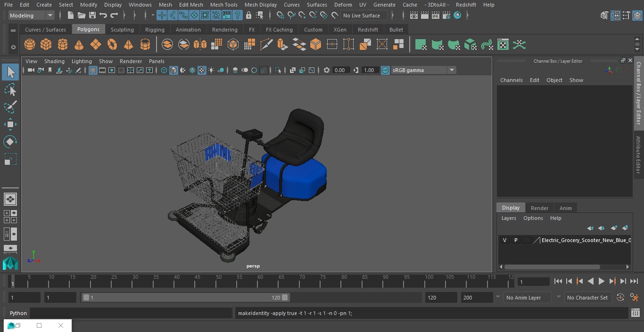The height and width of the screenshot is (332, 644).
Task: Toggle the sRGB view transform button
Action: pos(385,70)
